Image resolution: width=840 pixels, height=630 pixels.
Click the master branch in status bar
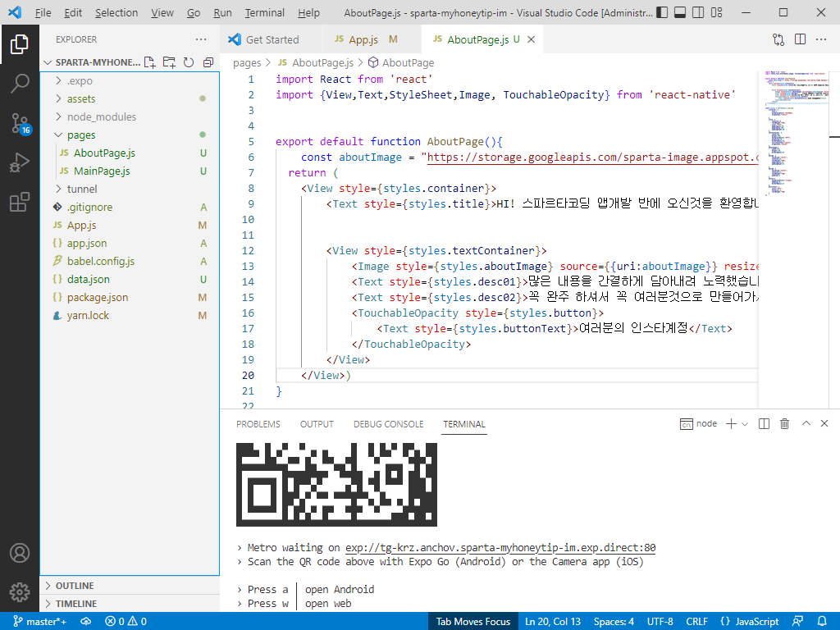[39, 622]
